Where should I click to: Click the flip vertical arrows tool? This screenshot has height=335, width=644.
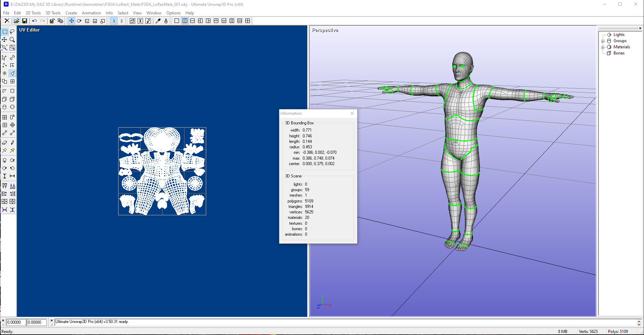point(5,176)
